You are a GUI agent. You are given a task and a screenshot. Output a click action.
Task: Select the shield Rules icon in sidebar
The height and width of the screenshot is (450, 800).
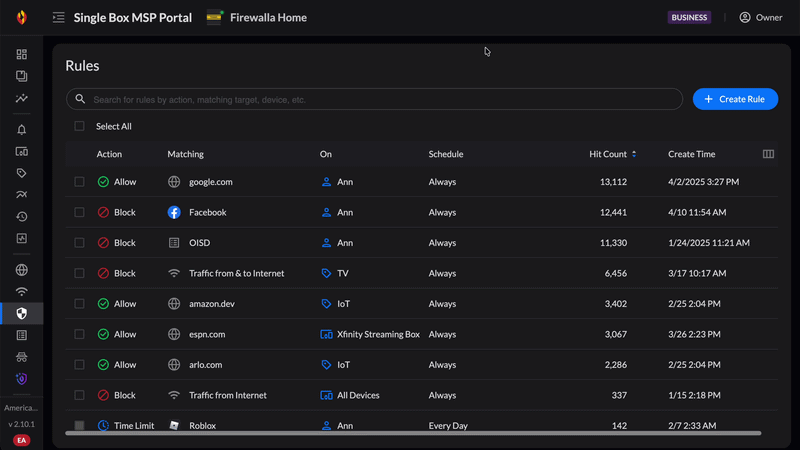point(21,313)
